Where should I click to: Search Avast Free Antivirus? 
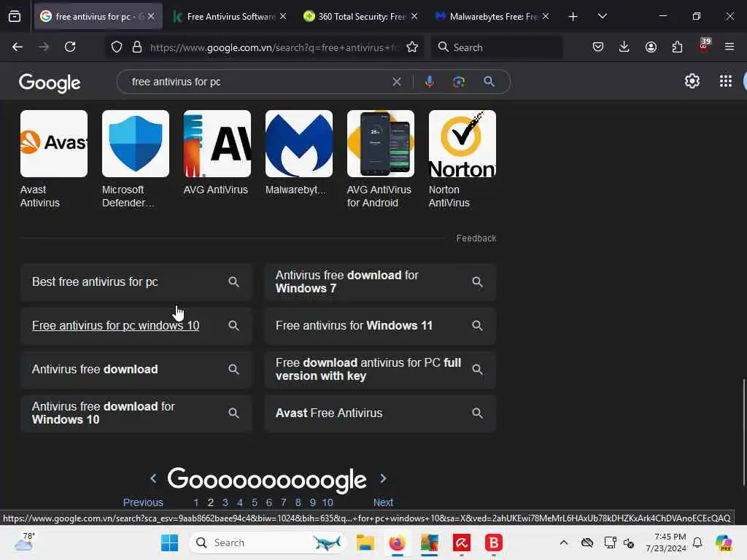click(380, 413)
